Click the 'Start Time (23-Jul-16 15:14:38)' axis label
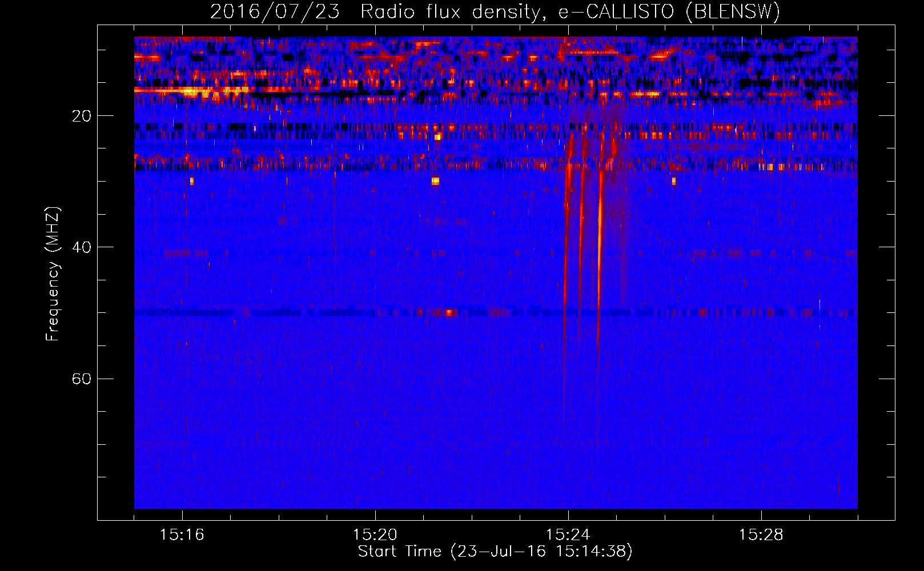The image size is (924, 571). pyautogui.click(x=495, y=552)
